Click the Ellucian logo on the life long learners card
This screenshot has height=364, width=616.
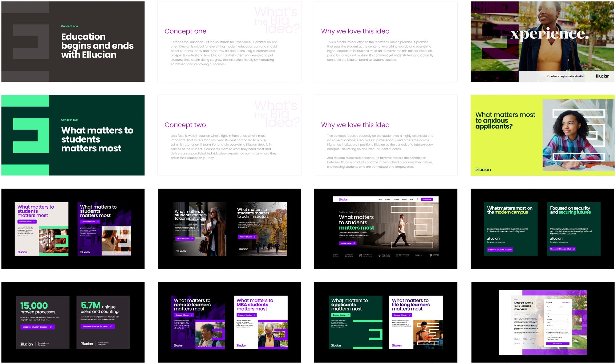click(x=397, y=346)
